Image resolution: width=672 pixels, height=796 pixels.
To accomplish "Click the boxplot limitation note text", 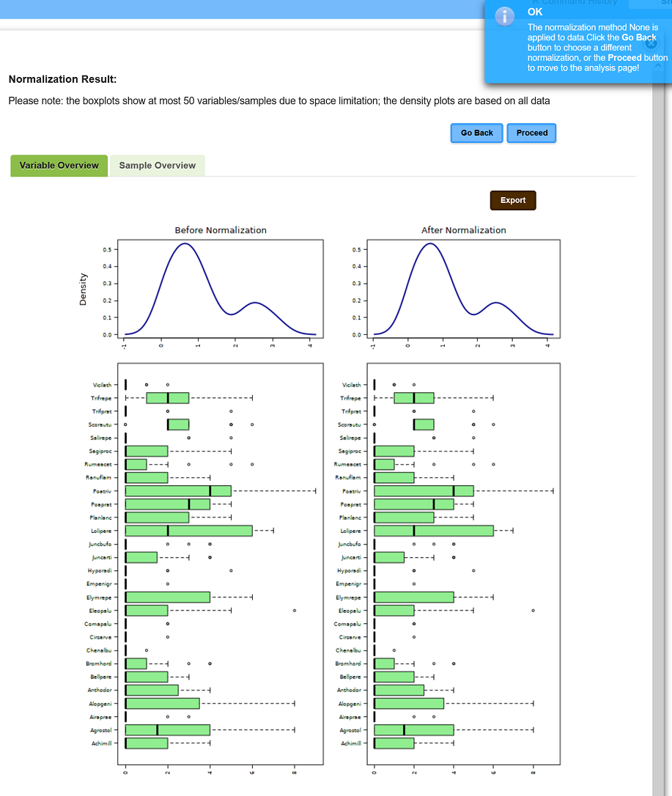I will tap(279, 100).
